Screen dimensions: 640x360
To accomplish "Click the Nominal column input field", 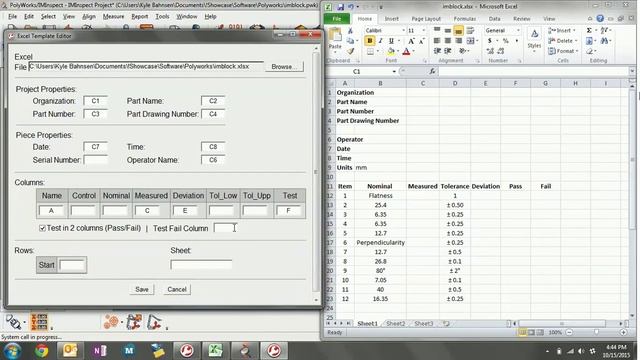I will point(116,211).
